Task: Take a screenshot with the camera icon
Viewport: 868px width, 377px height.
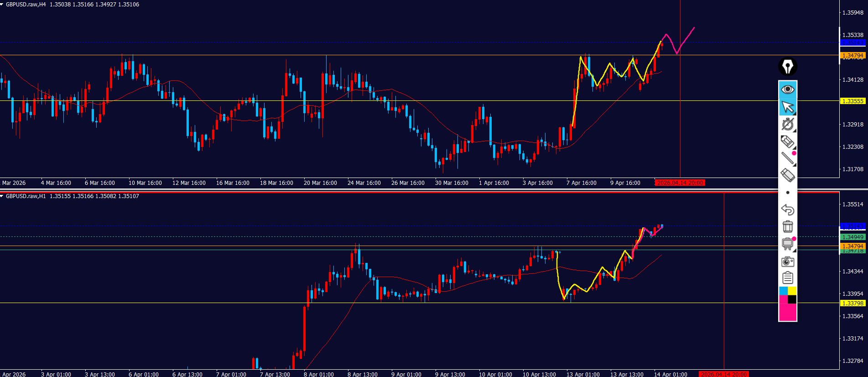Action: pos(787,262)
